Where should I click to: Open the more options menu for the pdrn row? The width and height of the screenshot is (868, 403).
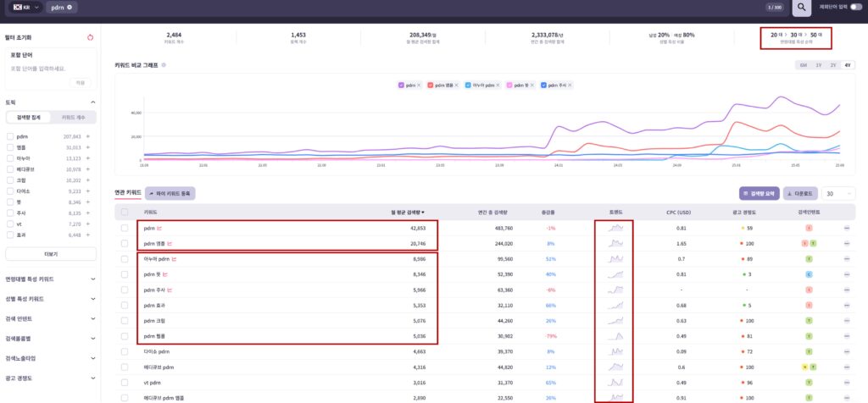click(846, 229)
